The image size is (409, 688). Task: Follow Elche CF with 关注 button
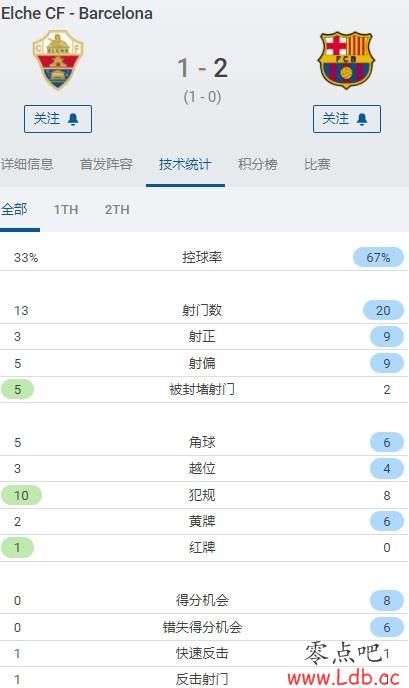coord(58,119)
